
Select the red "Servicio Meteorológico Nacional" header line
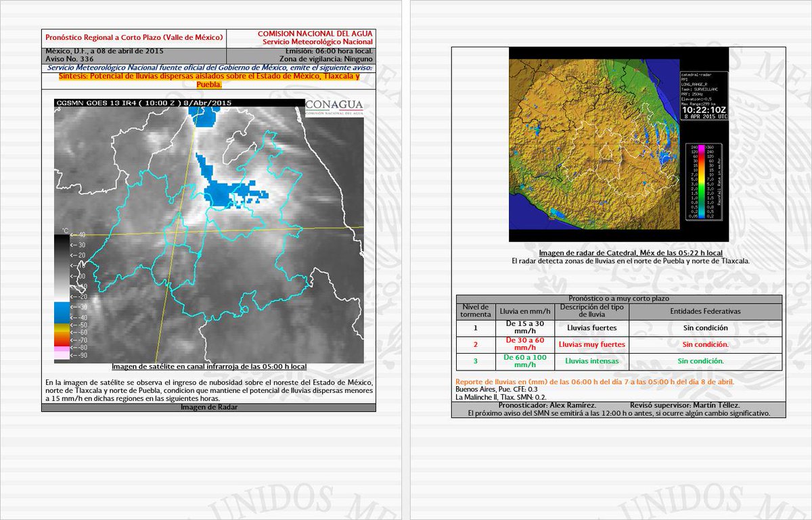coord(318,43)
